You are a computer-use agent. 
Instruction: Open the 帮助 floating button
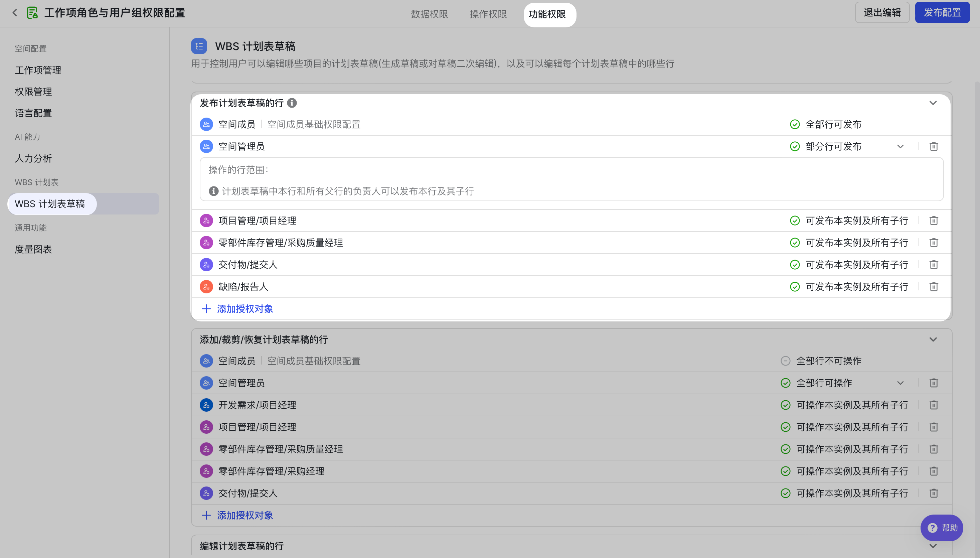tap(942, 528)
